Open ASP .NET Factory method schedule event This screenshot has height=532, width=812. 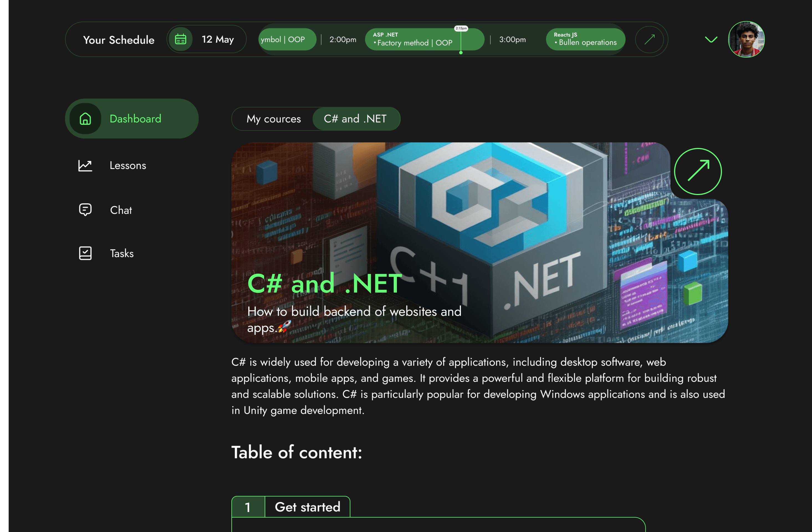click(424, 40)
